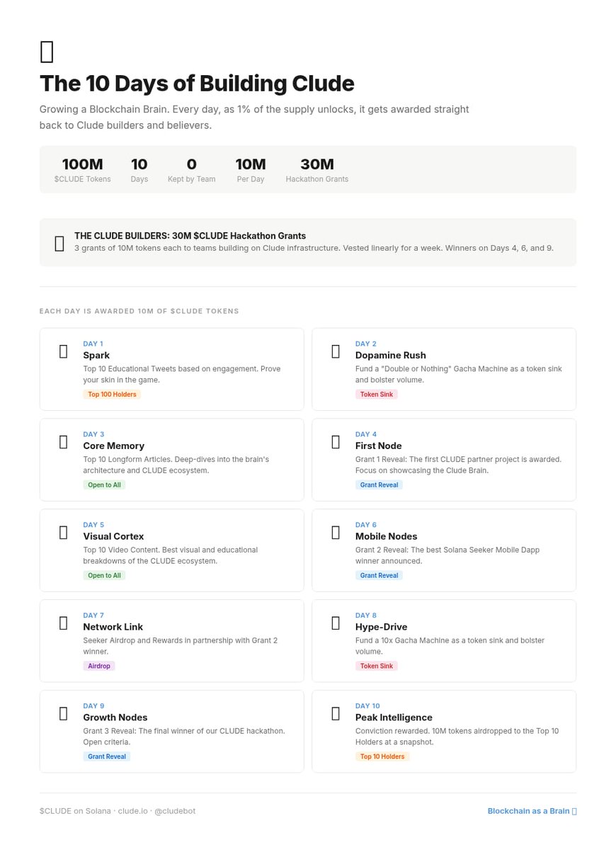Click the icon in the Dopamine Rush card
The height and width of the screenshot is (850, 616).
(x=336, y=351)
